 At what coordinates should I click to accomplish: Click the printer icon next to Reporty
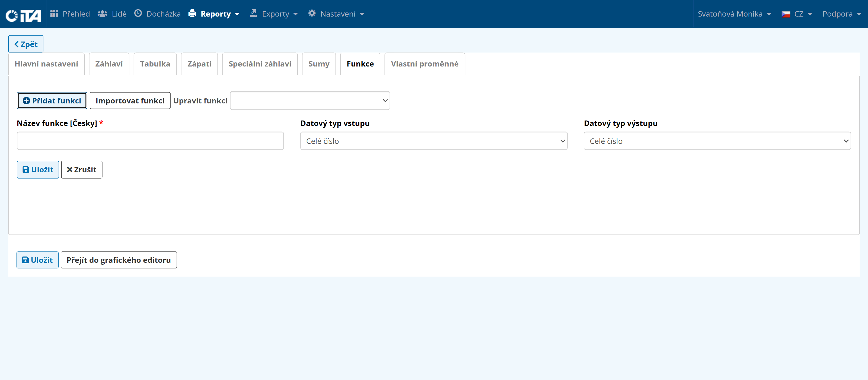192,13
